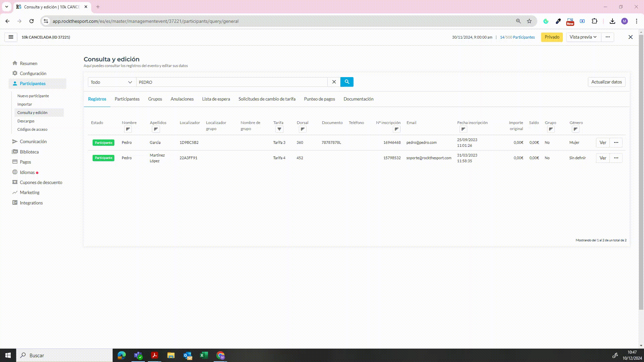Click the yellow Privado button
The image size is (644, 362).
(x=552, y=37)
